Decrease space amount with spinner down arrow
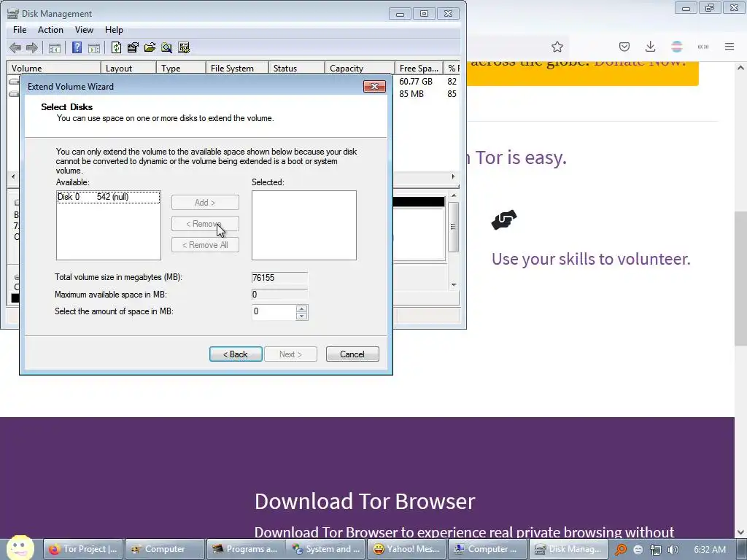The width and height of the screenshot is (747, 560). point(301,316)
